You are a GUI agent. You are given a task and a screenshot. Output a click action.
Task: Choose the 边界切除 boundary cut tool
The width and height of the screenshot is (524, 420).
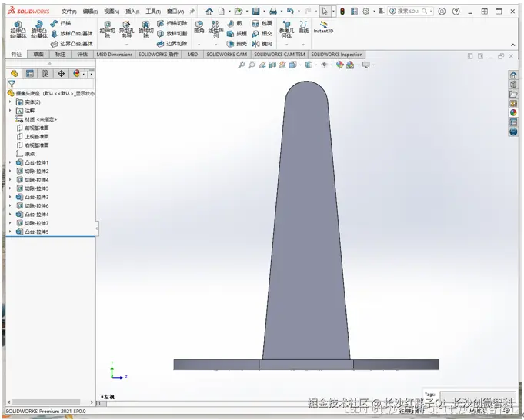coord(172,44)
